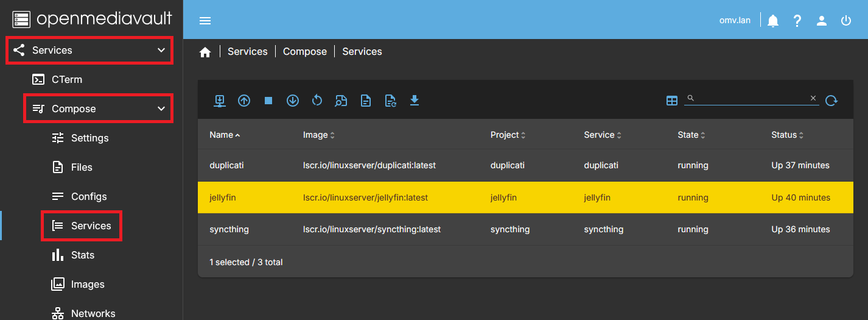Collapse the Services sidebar section chevron
Screen dimensions: 868x320
pyautogui.click(x=161, y=50)
